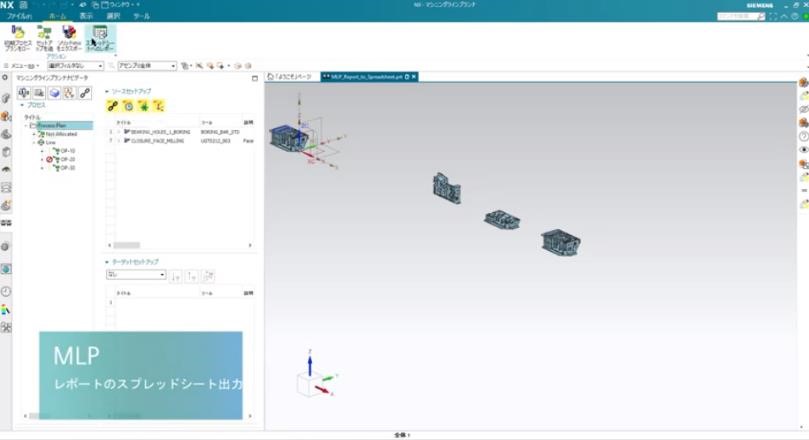This screenshot has width=809, height=440.
Task: Toggle the eye visibility icon on right sidebar
Action: point(803,150)
